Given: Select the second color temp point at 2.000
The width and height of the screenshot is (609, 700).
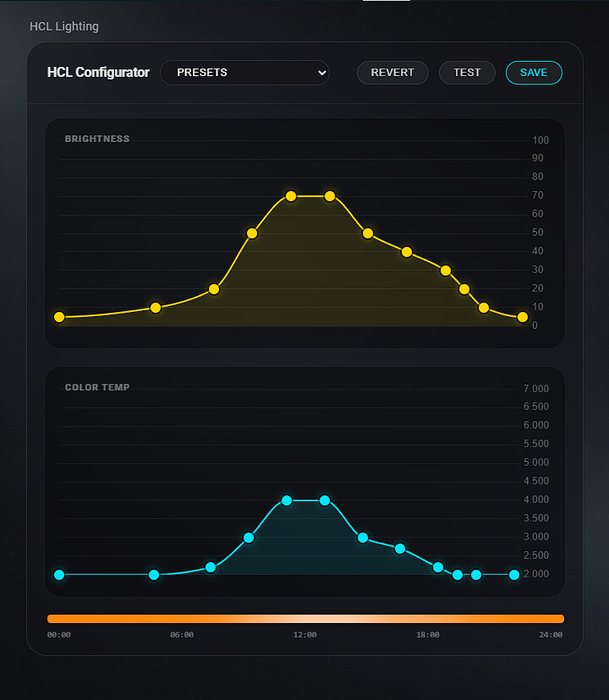Looking at the screenshot, I should (154, 575).
